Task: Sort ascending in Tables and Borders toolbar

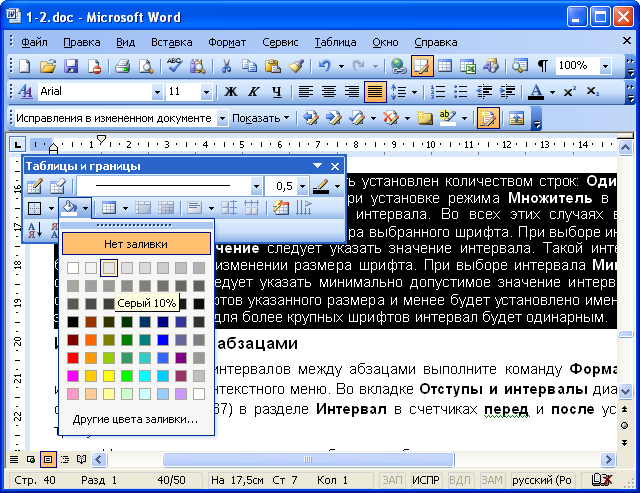Action: (x=35, y=230)
